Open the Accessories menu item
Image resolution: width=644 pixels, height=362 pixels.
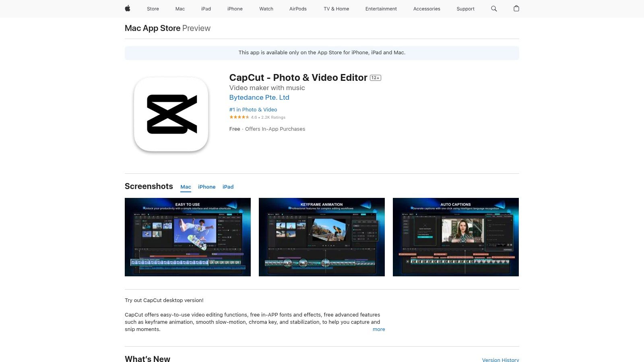[427, 9]
